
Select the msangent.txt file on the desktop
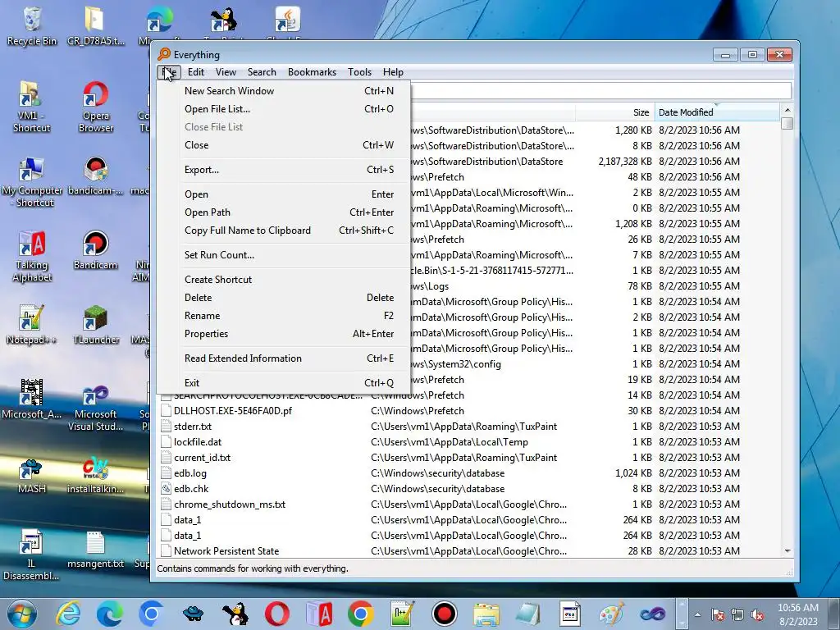pyautogui.click(x=95, y=550)
